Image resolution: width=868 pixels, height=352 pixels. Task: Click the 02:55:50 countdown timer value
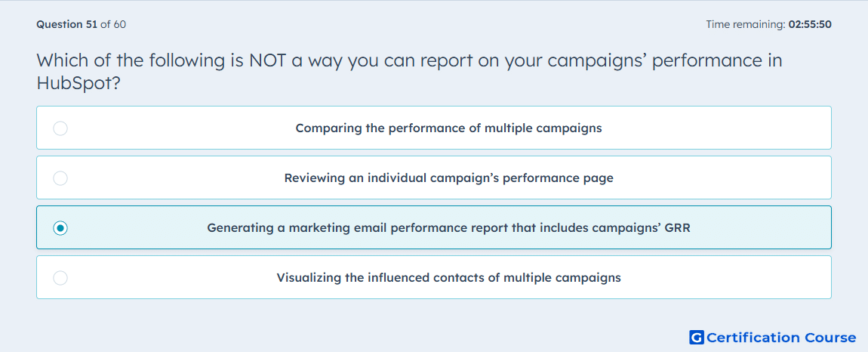pyautogui.click(x=810, y=24)
